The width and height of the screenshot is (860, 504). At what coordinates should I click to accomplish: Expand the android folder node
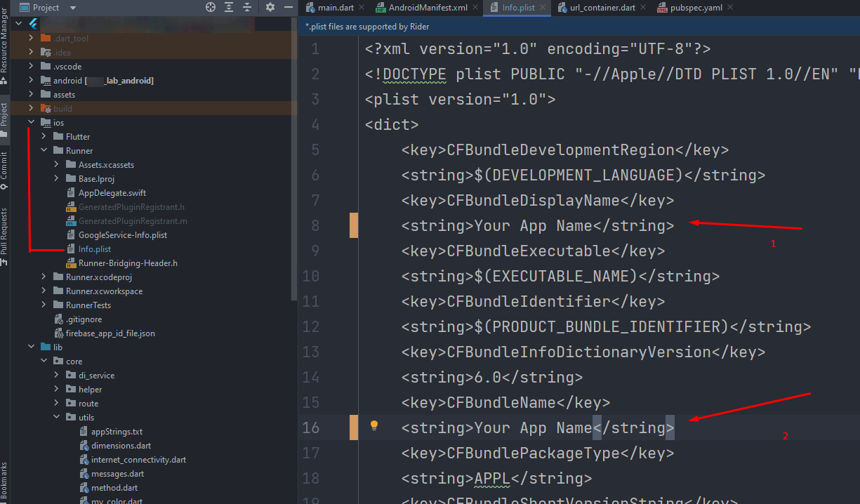pyautogui.click(x=31, y=81)
